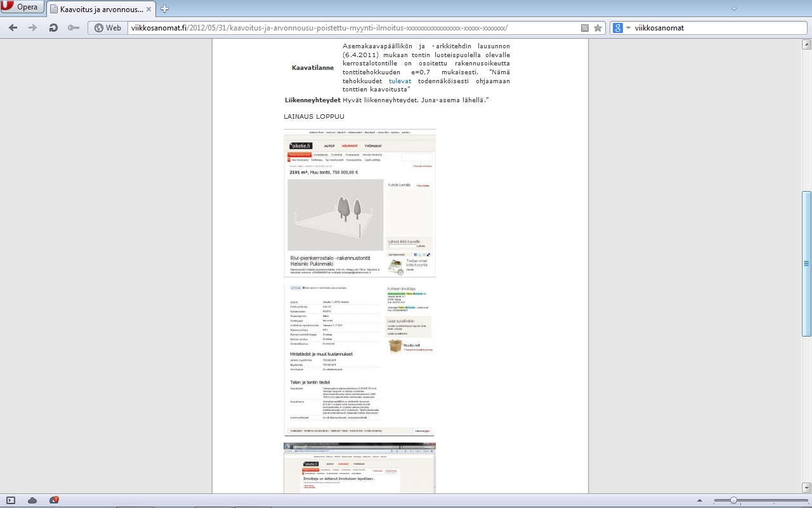Click the RSS feed icon in address bar
812x508 pixels.
585,28
